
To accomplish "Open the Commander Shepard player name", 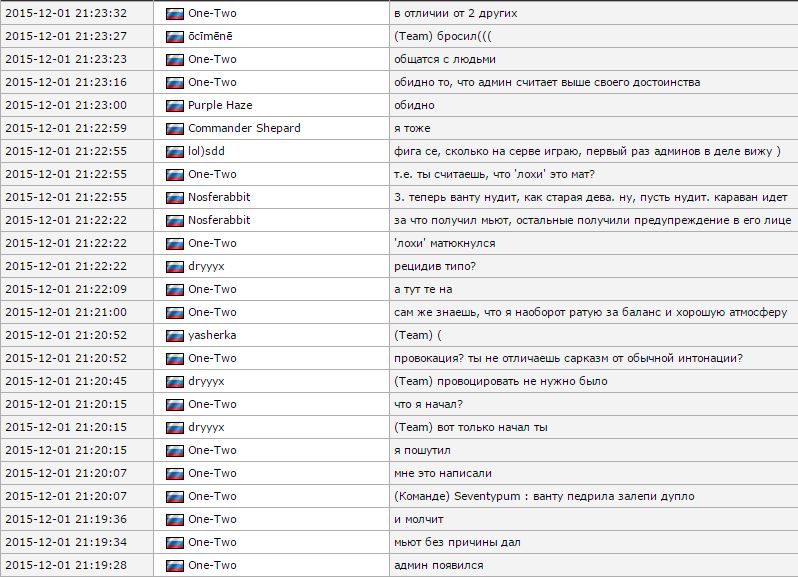I will pos(244,128).
